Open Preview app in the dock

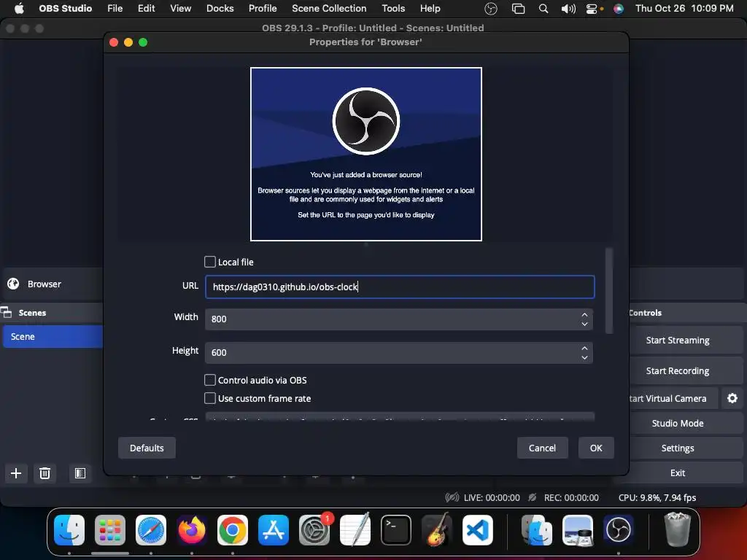(x=578, y=530)
